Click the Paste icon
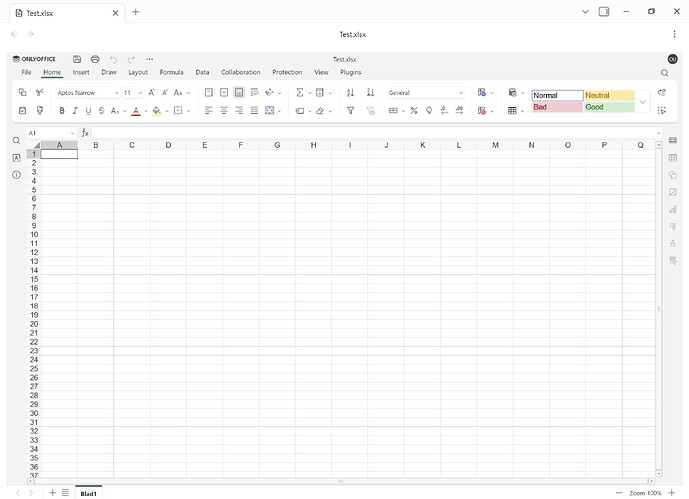Image resolution: width=689 pixels, height=499 pixels. 22,111
